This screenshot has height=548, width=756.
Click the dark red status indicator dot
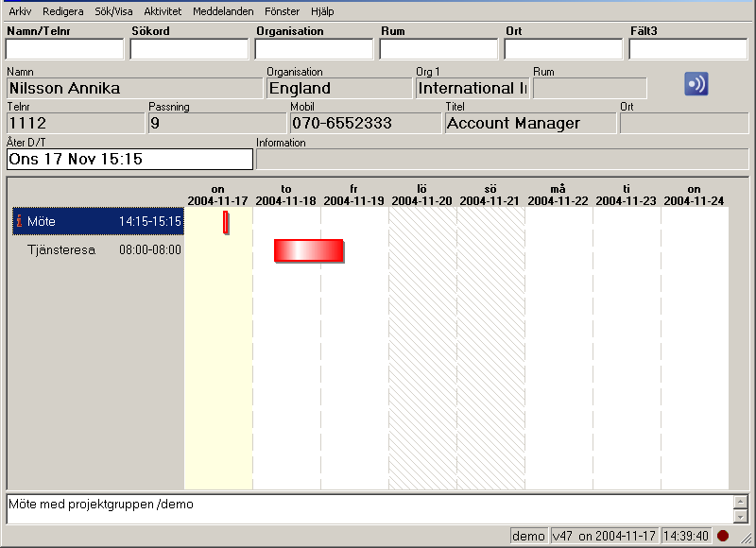tap(723, 536)
